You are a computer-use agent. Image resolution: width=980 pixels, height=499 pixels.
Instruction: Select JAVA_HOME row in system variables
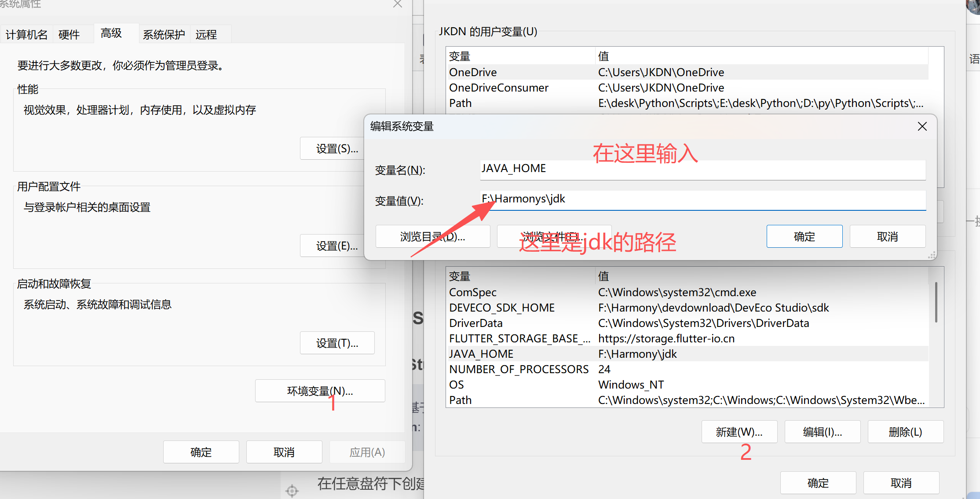point(481,354)
